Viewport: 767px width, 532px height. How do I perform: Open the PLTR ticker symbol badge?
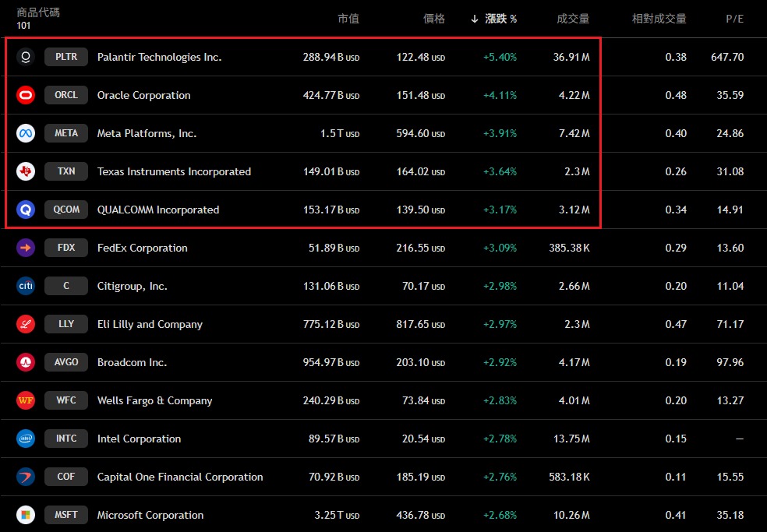(66, 57)
